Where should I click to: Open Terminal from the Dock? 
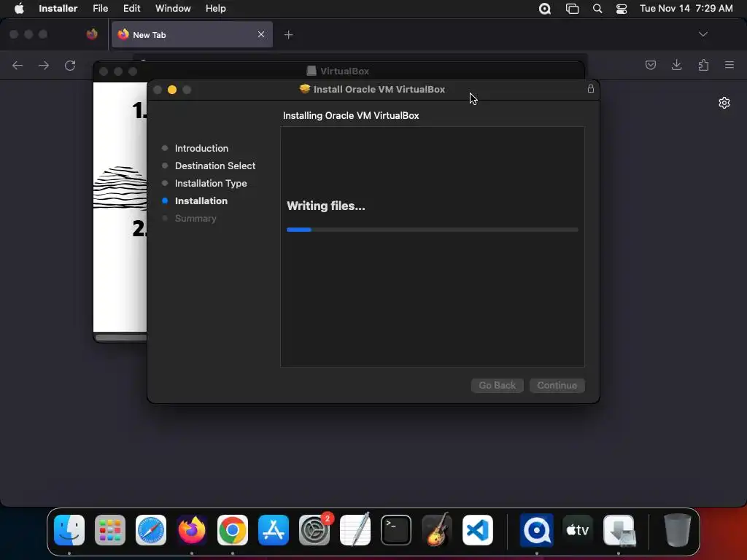coord(396,529)
